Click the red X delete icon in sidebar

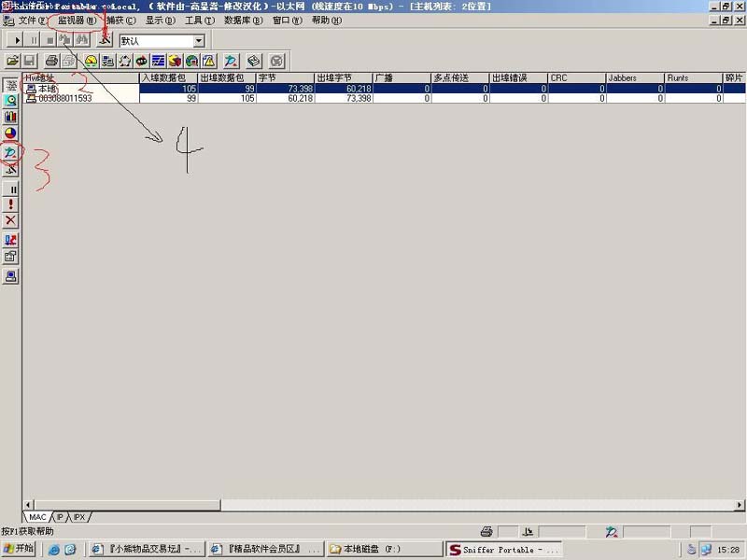[11, 220]
